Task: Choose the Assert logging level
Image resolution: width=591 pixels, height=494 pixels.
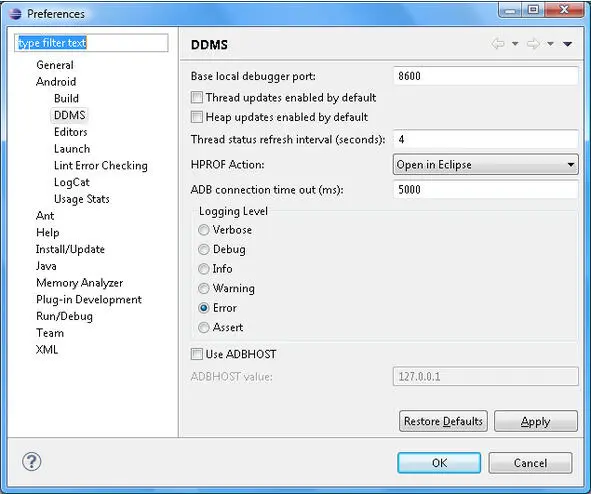Action: (204, 327)
